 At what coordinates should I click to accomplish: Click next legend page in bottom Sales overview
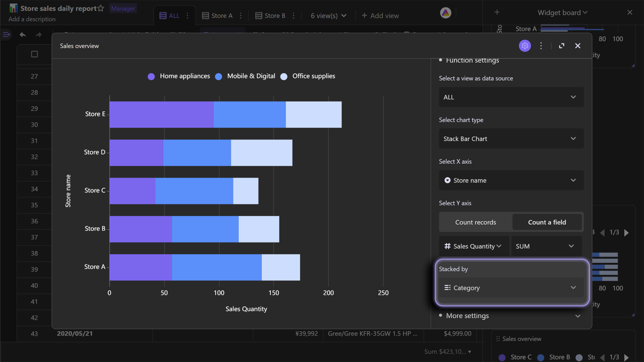coord(626,357)
